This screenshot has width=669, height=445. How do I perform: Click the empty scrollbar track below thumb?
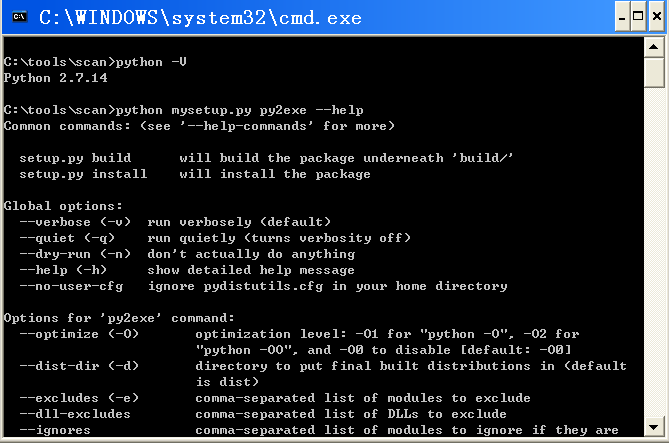[653, 252]
